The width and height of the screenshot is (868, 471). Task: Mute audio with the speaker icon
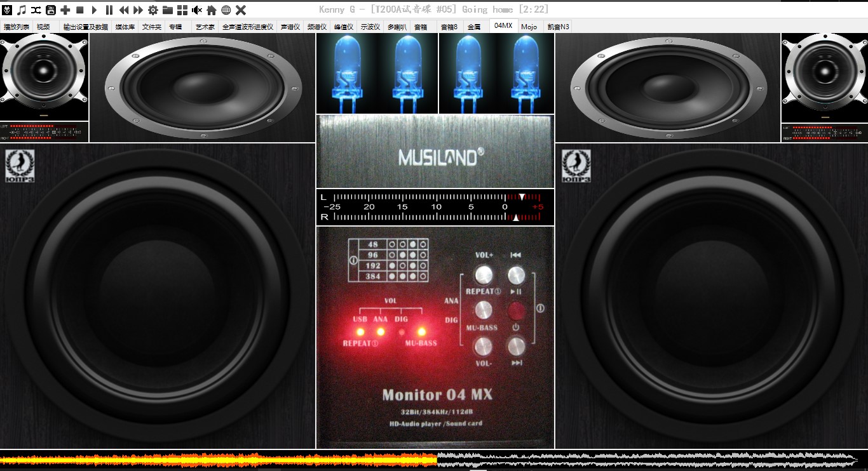pyautogui.click(x=197, y=10)
